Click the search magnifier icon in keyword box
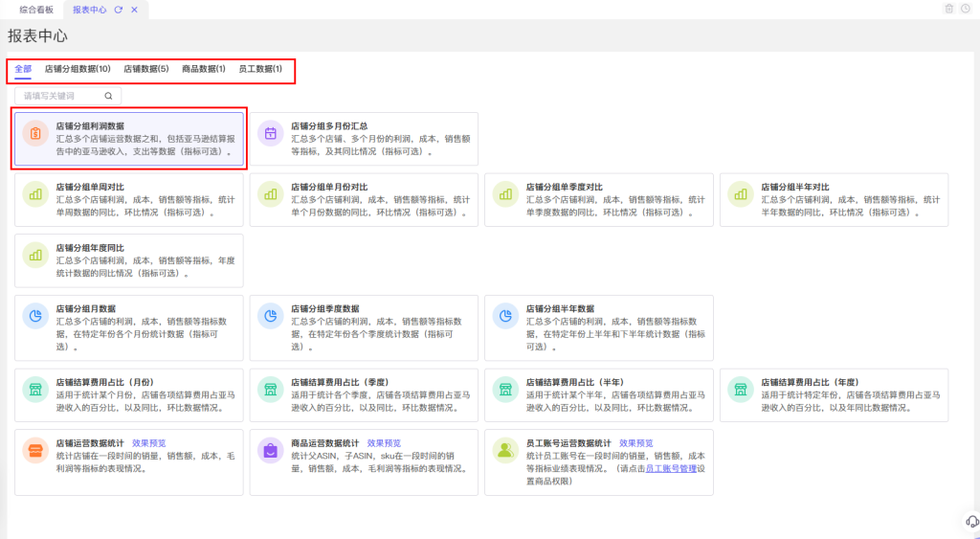 (108, 96)
